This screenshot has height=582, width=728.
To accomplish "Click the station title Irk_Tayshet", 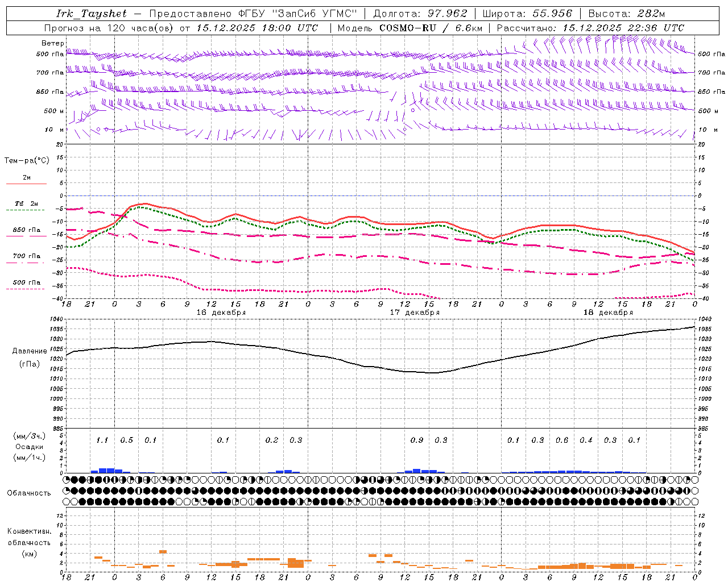I will pos(92,14).
